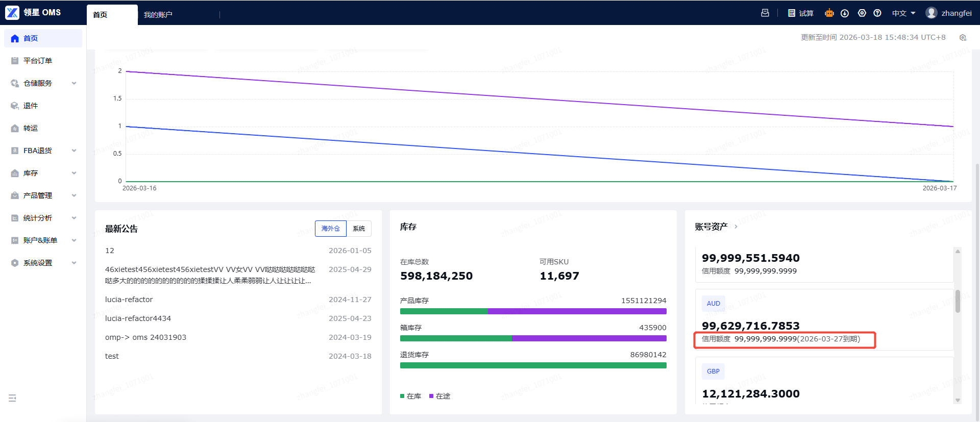Click the 箱库存 progress bar

pyautogui.click(x=533, y=338)
